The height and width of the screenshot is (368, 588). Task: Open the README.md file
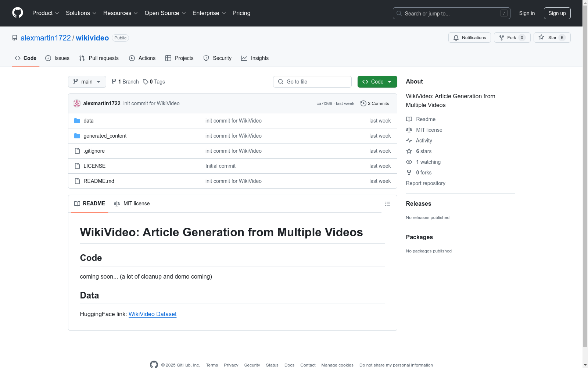pyautogui.click(x=99, y=181)
